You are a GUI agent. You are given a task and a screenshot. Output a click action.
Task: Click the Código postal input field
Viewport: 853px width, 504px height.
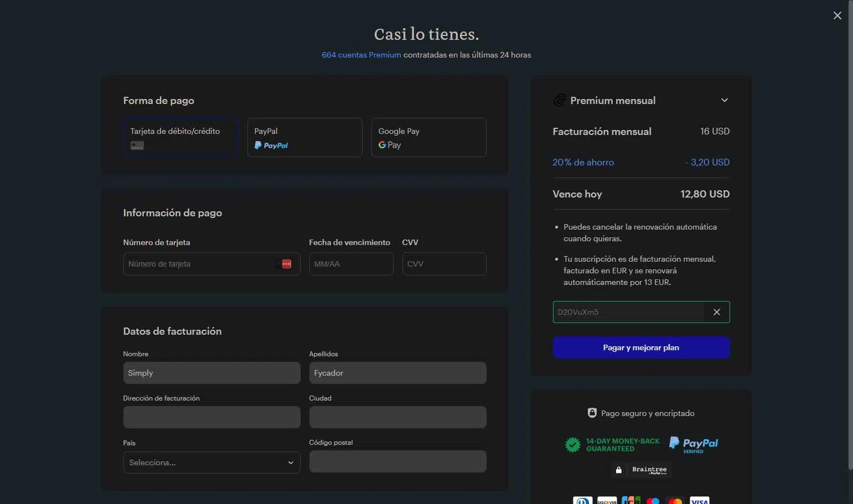[397, 461]
